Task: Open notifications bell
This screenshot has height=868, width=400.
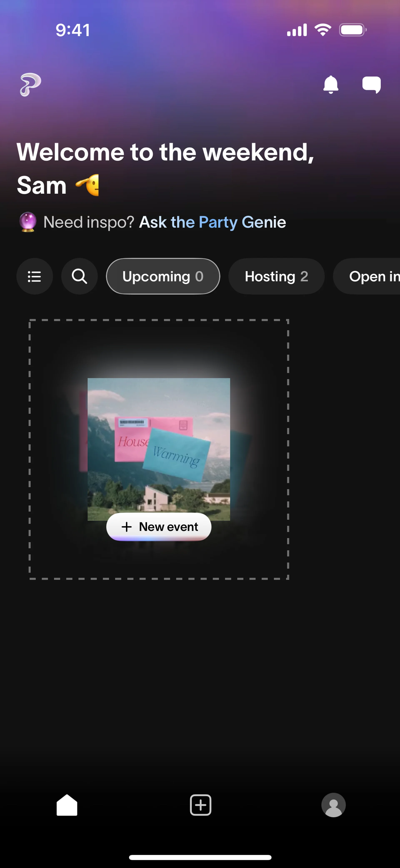Action: point(331,84)
